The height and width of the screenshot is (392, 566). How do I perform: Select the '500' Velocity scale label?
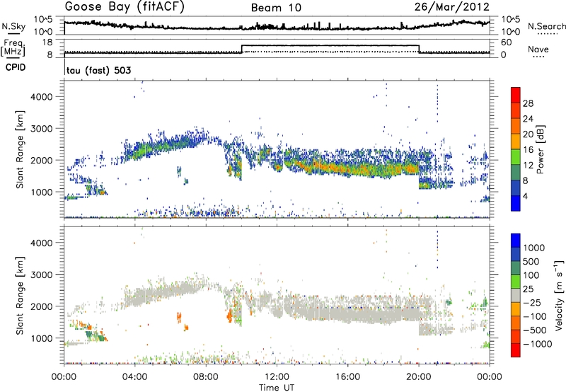[x=531, y=261]
